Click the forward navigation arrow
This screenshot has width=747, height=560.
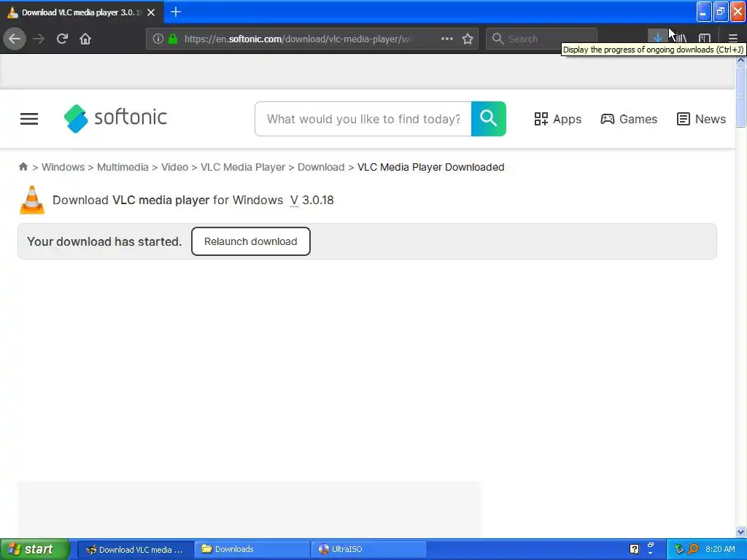39,39
